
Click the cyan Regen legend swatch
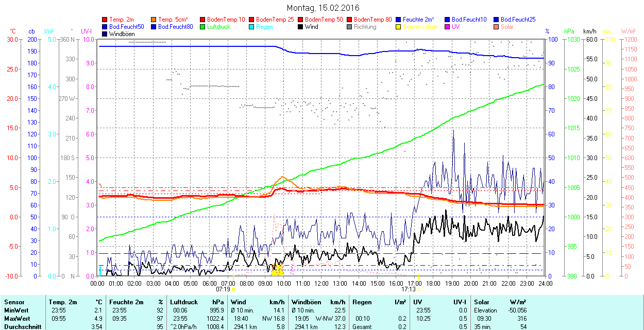pos(251,27)
